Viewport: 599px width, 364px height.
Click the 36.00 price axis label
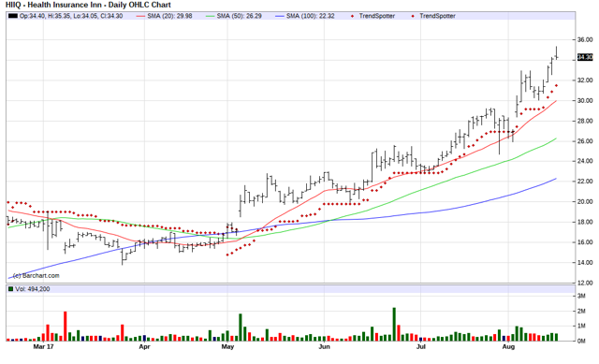pos(585,39)
